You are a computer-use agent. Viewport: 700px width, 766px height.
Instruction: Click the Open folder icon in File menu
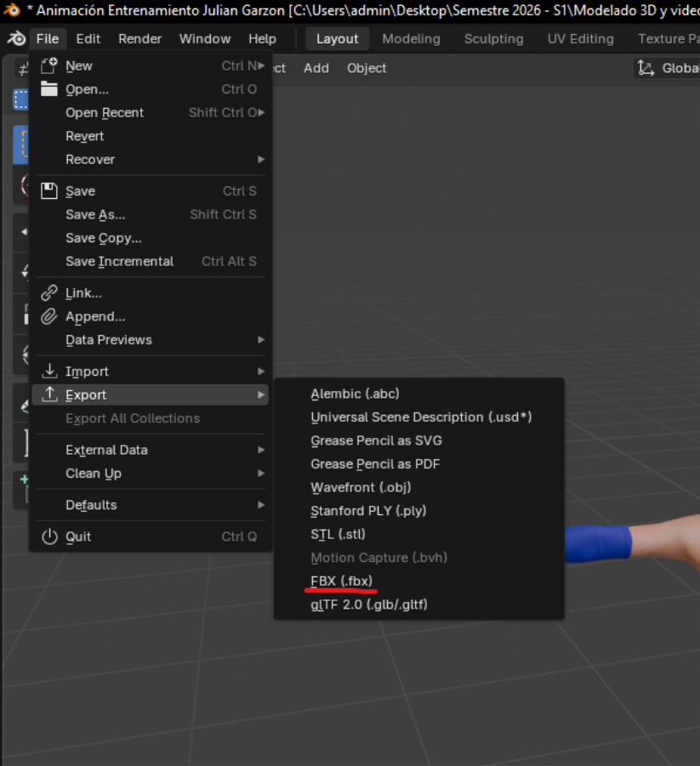tap(48, 88)
